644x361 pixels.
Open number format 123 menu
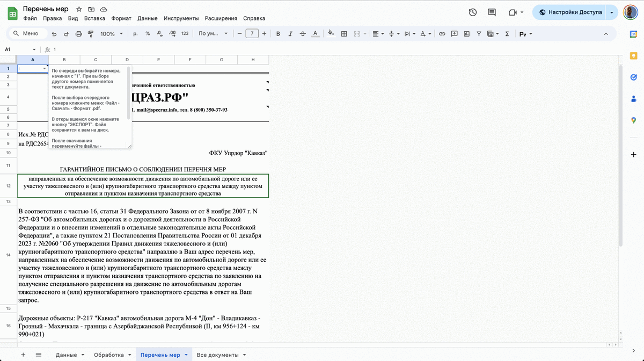[185, 34]
